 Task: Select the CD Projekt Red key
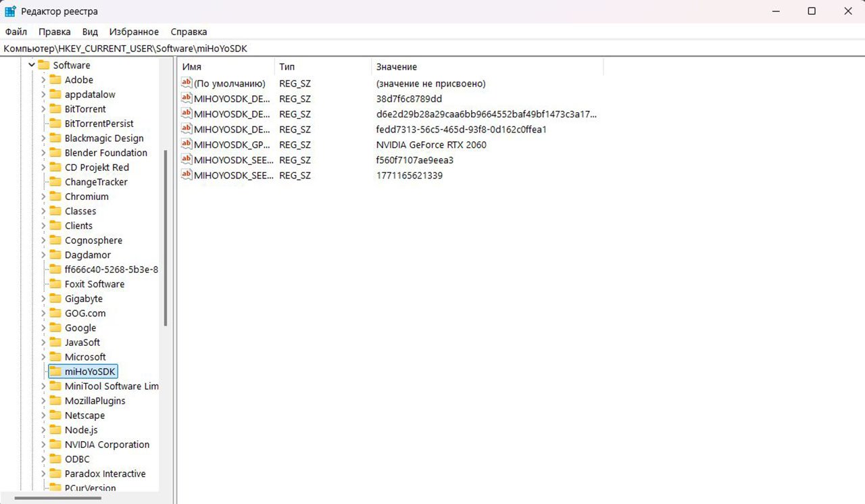[x=97, y=168]
